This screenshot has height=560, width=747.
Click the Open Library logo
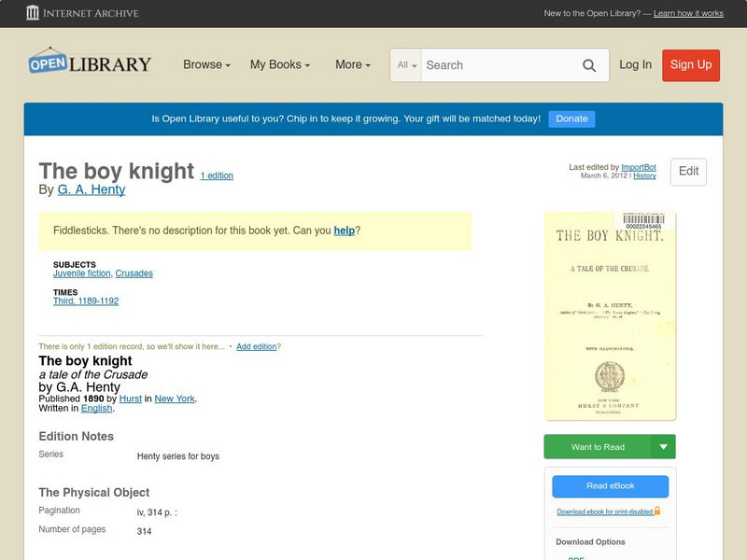(x=89, y=63)
